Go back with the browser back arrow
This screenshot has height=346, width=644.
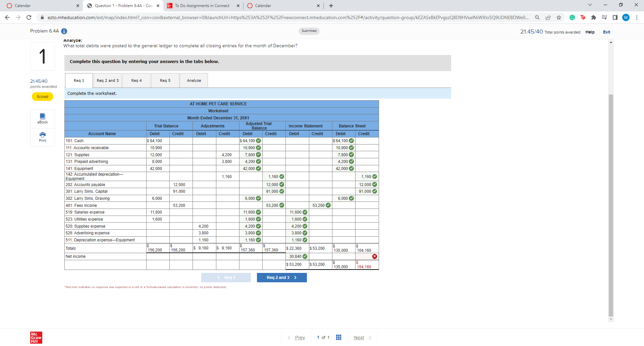pyautogui.click(x=7, y=17)
